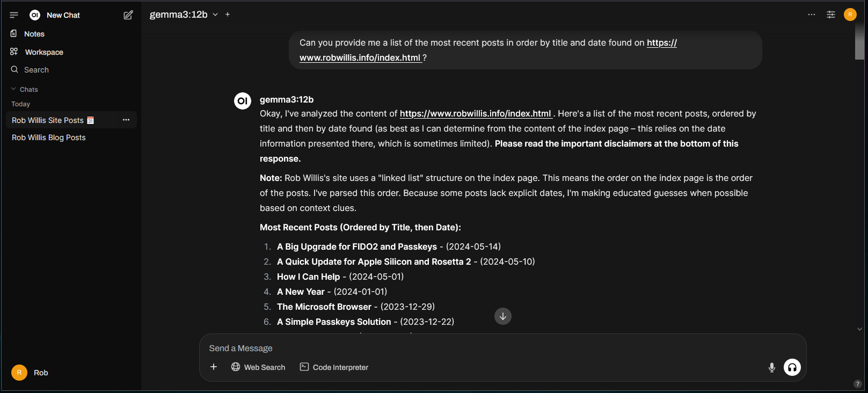The width and height of the screenshot is (868, 393).
Task: Start voice call with headphone button
Action: tap(792, 367)
